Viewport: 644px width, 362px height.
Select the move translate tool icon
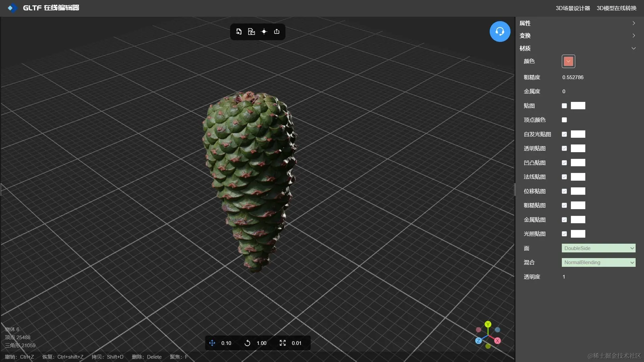point(212,343)
